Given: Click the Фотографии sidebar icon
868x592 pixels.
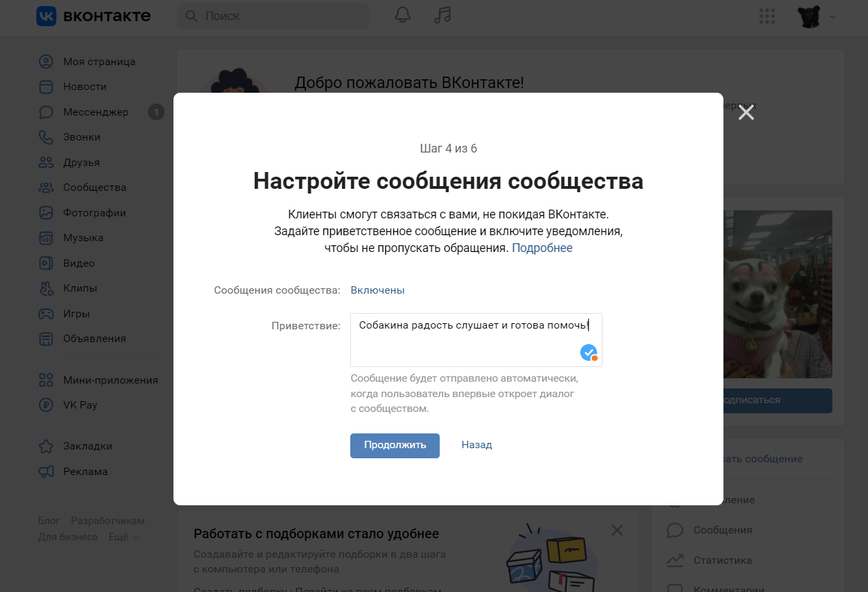Looking at the screenshot, I should point(46,213).
